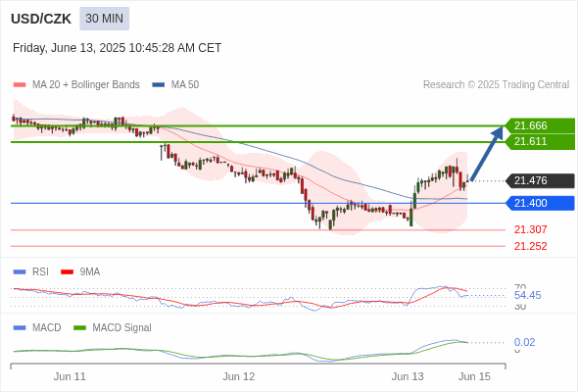
Task: Click the MA 50 blue legend swatch
Action: tap(159, 85)
